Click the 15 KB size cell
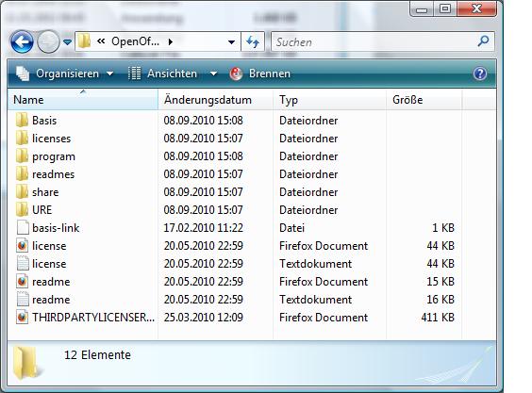The image size is (532, 393). pos(441,282)
